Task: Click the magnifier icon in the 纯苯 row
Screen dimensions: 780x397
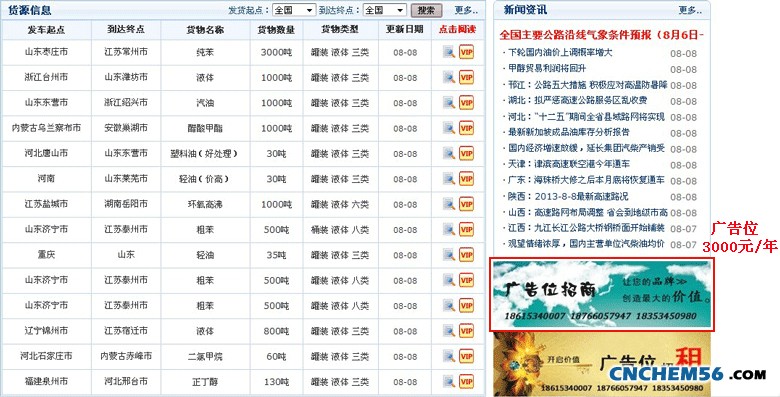Action: (x=449, y=52)
